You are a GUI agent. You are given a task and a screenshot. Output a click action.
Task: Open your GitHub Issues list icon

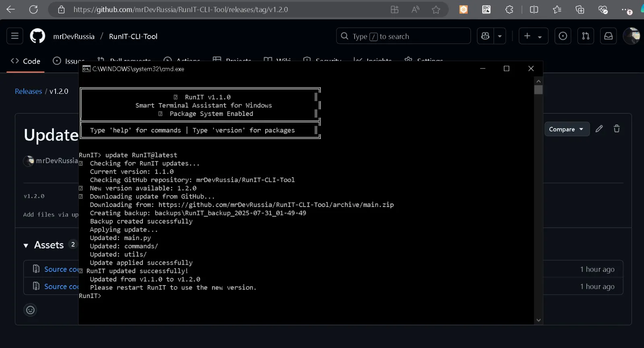pos(563,36)
